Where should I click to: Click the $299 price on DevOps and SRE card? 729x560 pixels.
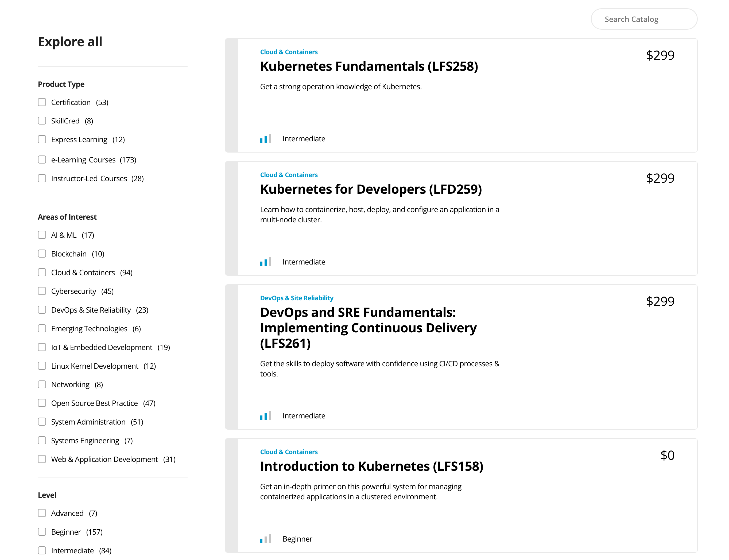tap(660, 301)
